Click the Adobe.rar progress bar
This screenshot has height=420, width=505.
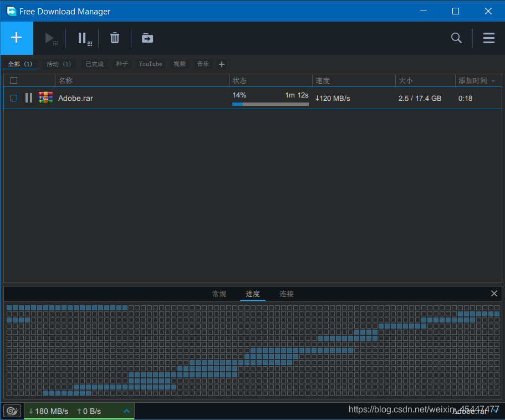pos(270,104)
